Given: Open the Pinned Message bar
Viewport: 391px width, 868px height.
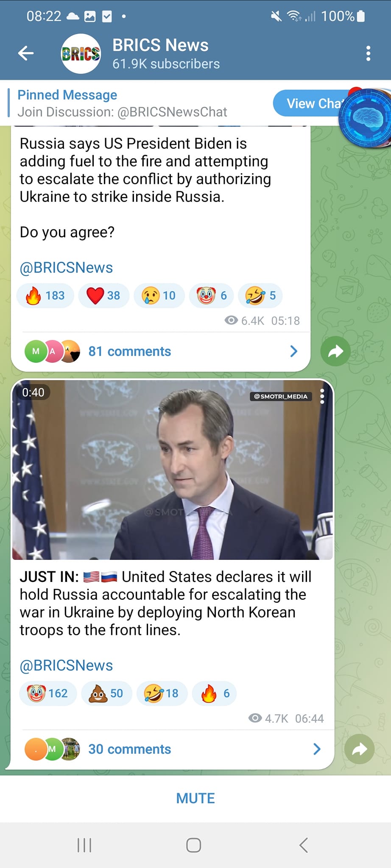Looking at the screenshot, I should pyautogui.click(x=127, y=103).
